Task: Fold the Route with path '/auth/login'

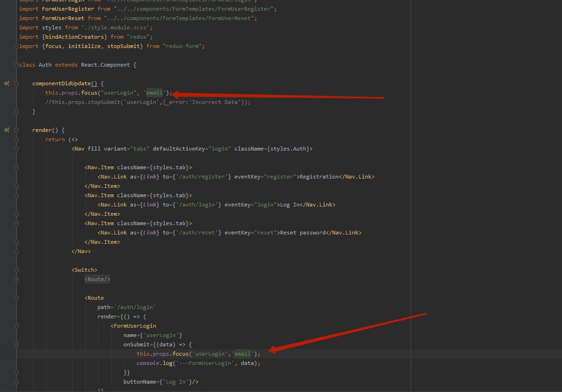Action: pyautogui.click(x=16, y=298)
